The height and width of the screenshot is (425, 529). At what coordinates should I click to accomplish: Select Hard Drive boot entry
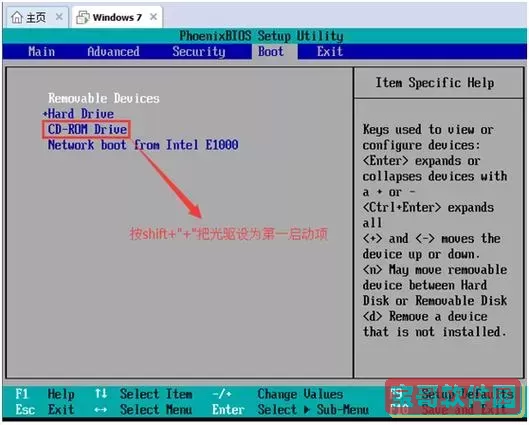[x=81, y=114]
